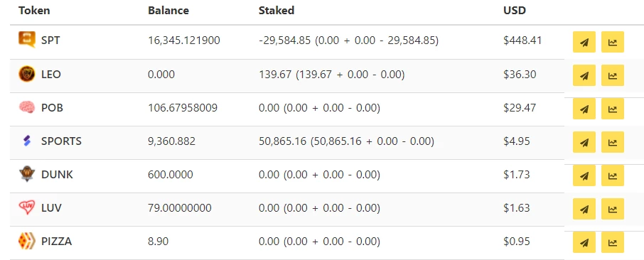Viewport: 644px width, 260px height.
Task: Send LEO tokens with paper plane icon
Action: (584, 75)
